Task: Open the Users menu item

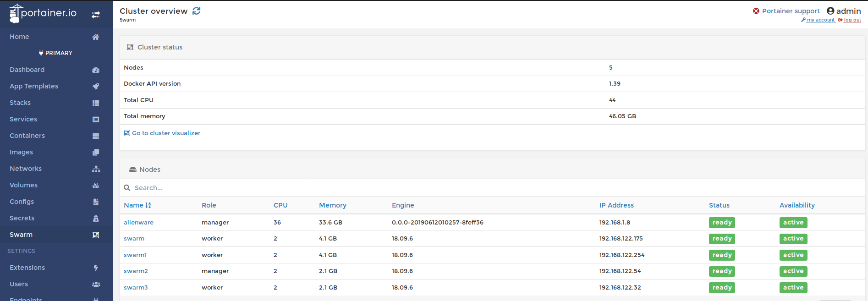Action: tap(19, 285)
